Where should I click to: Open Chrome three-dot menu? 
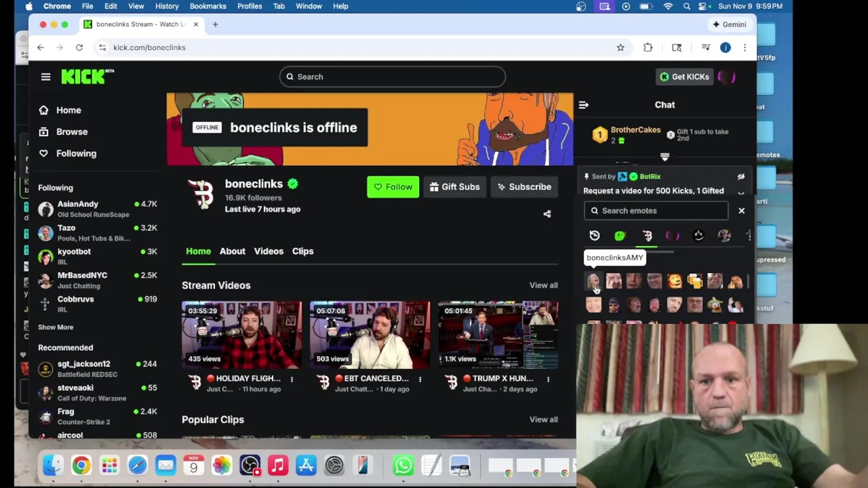pos(745,47)
